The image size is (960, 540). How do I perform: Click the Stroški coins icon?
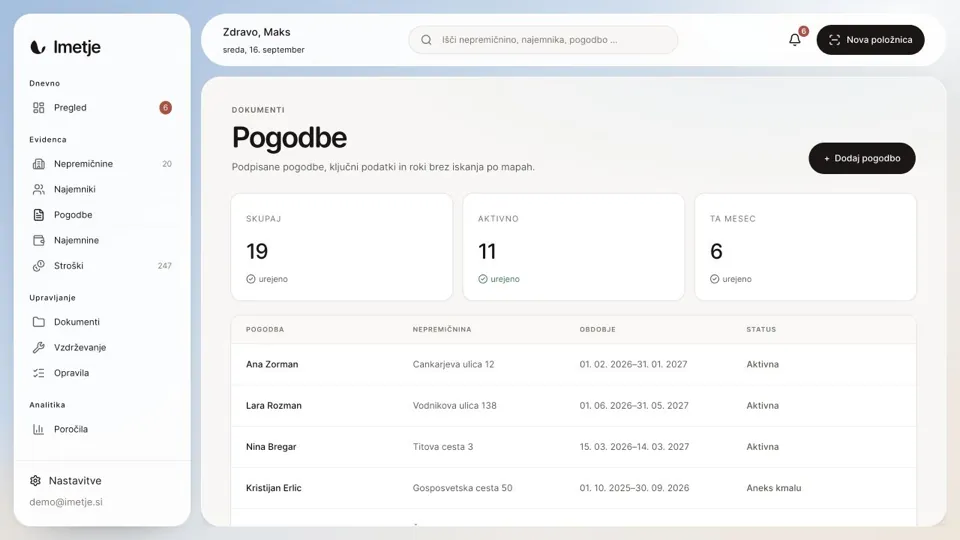click(39, 266)
